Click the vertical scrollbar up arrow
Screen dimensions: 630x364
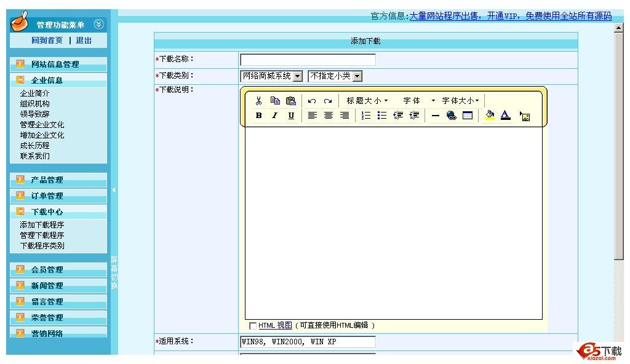[619, 28]
